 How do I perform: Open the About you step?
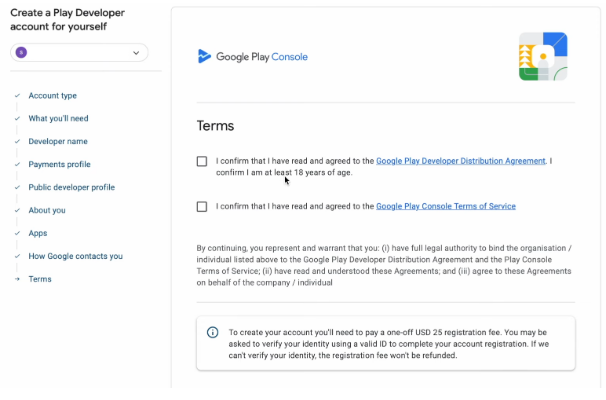47,211
